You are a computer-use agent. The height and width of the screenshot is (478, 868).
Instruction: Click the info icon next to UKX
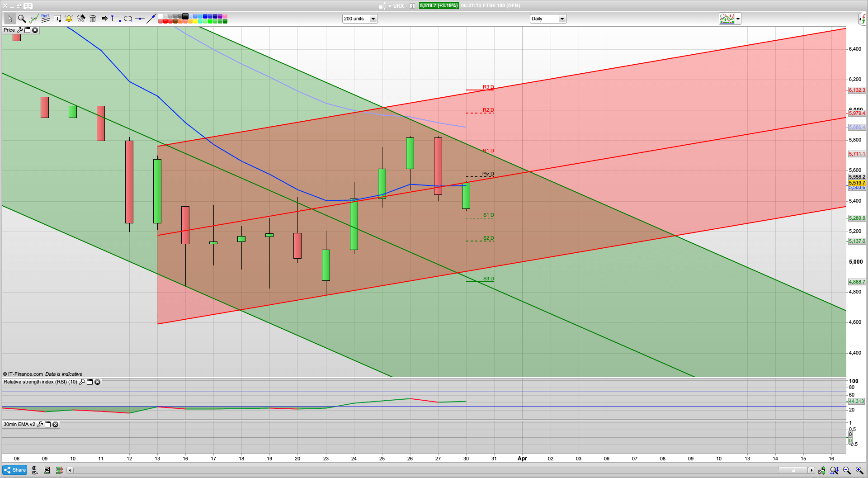tap(412, 6)
